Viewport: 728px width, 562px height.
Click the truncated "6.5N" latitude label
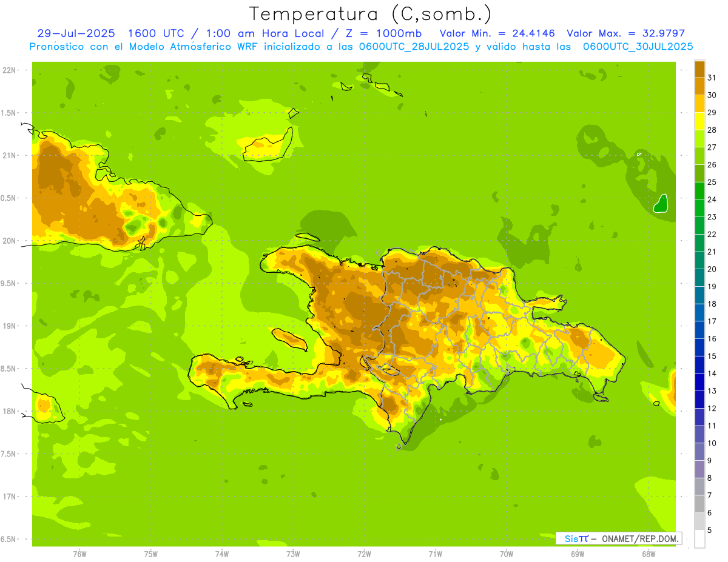8,540
